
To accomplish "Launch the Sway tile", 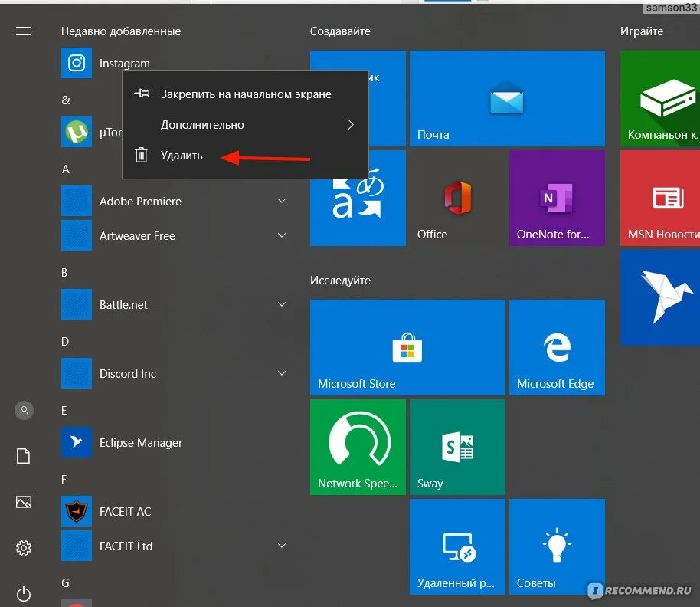I will [x=457, y=447].
